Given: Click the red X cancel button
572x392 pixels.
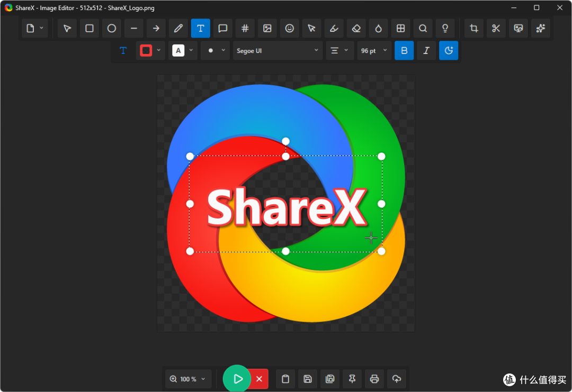Looking at the screenshot, I should [x=260, y=379].
